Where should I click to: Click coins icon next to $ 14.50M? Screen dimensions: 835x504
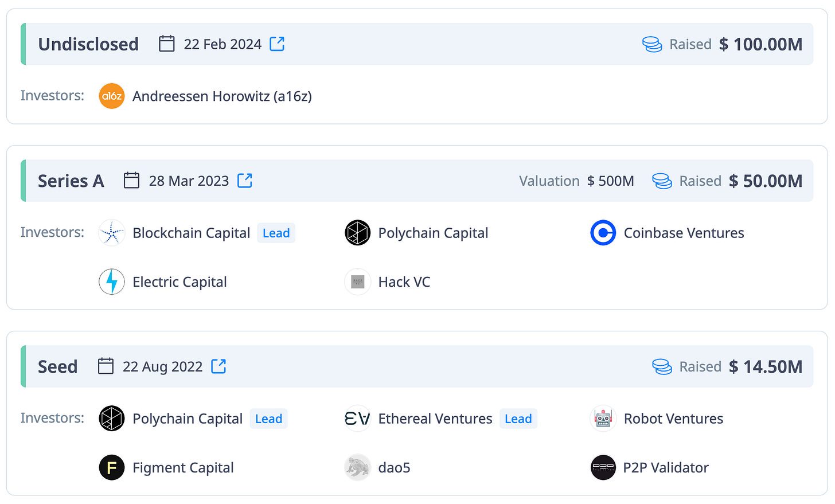tap(662, 366)
